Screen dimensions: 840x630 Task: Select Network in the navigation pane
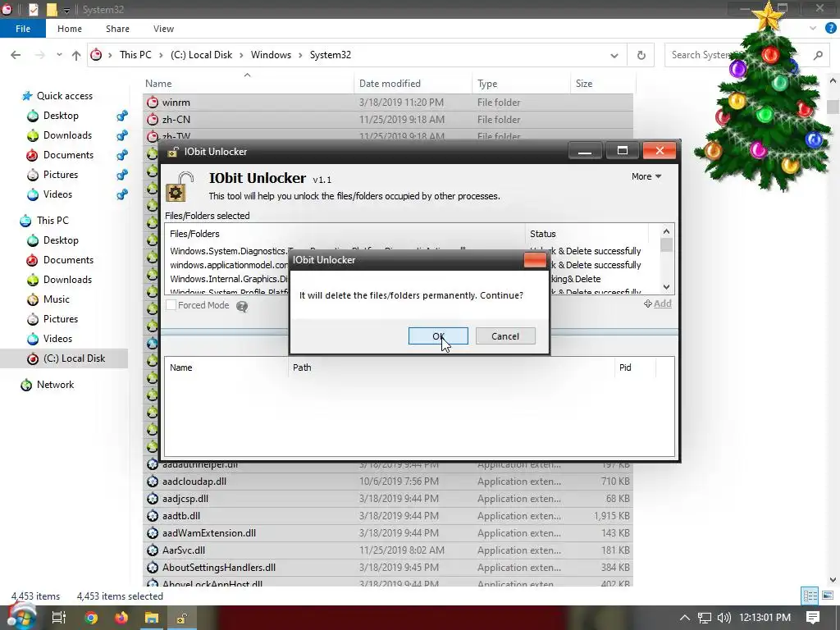click(x=55, y=385)
